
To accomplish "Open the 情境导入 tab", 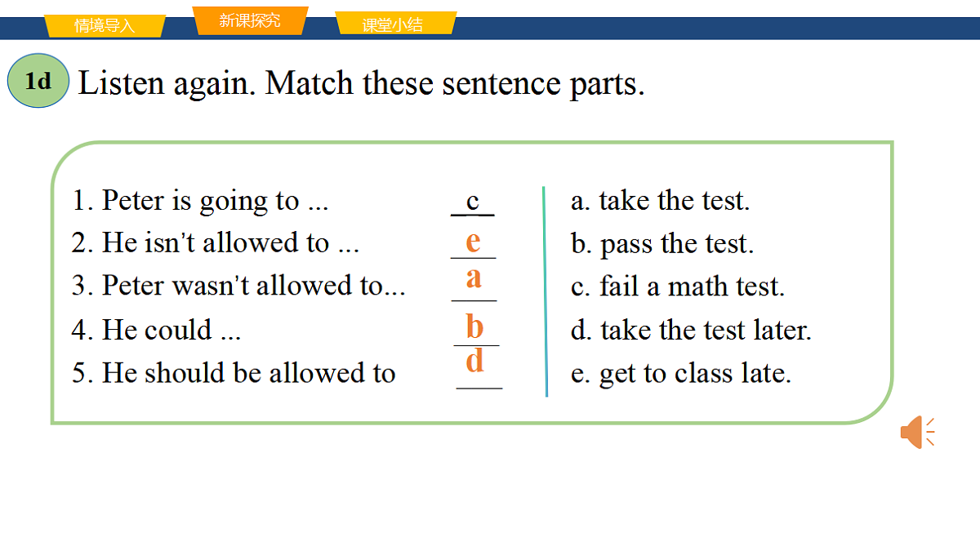I will point(105,26).
